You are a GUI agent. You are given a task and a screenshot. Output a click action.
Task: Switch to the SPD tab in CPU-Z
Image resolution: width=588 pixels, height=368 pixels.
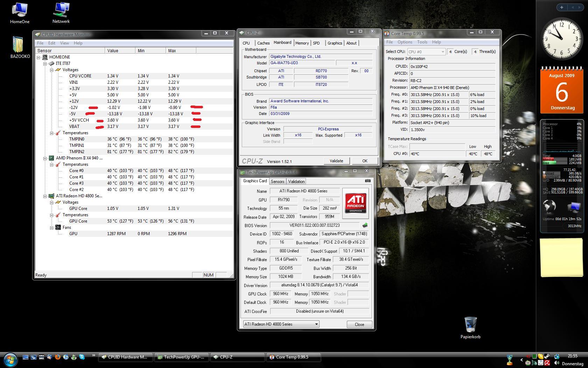[x=316, y=43]
